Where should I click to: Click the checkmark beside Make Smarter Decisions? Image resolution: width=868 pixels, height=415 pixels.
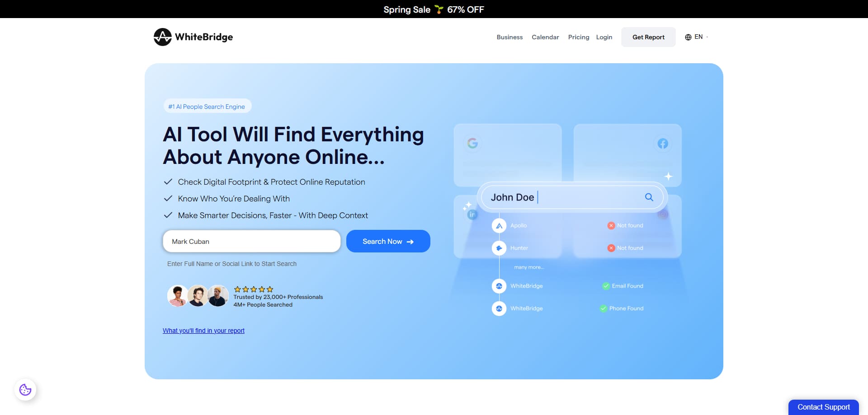168,215
